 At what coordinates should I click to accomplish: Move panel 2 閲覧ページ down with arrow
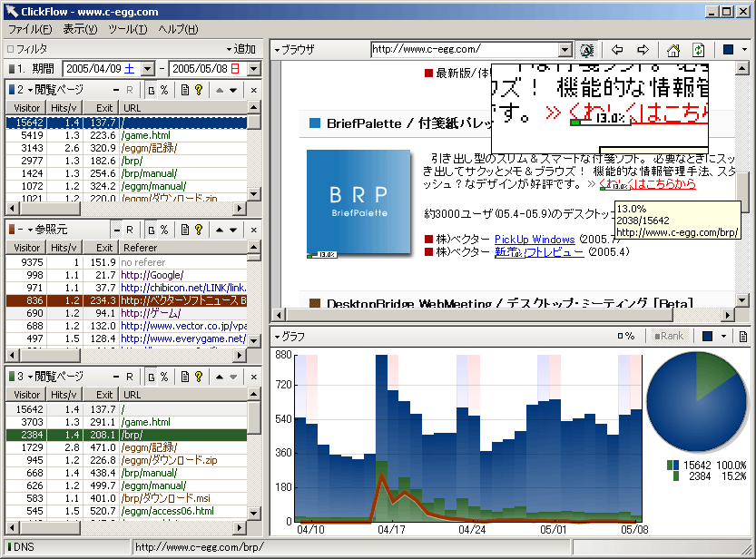233,90
